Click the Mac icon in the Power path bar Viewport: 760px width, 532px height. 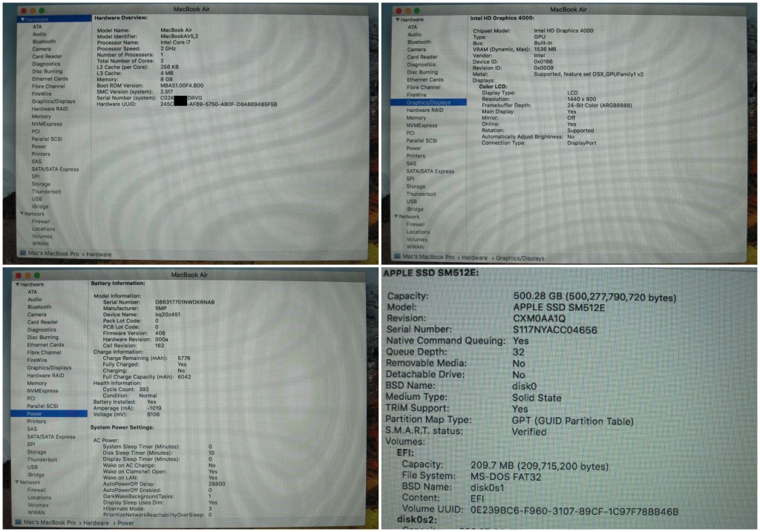(x=18, y=522)
